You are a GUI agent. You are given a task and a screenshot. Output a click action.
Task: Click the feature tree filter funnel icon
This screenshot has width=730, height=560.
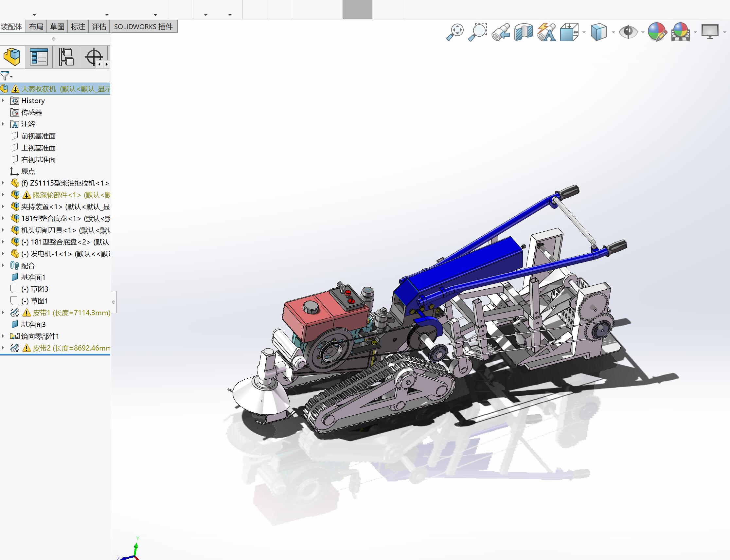tap(5, 76)
